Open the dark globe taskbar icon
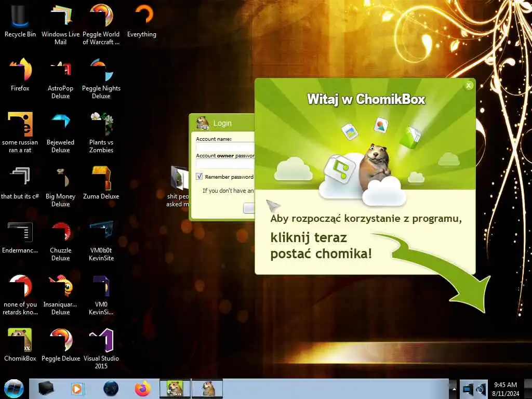532x399 pixels. (x=111, y=389)
